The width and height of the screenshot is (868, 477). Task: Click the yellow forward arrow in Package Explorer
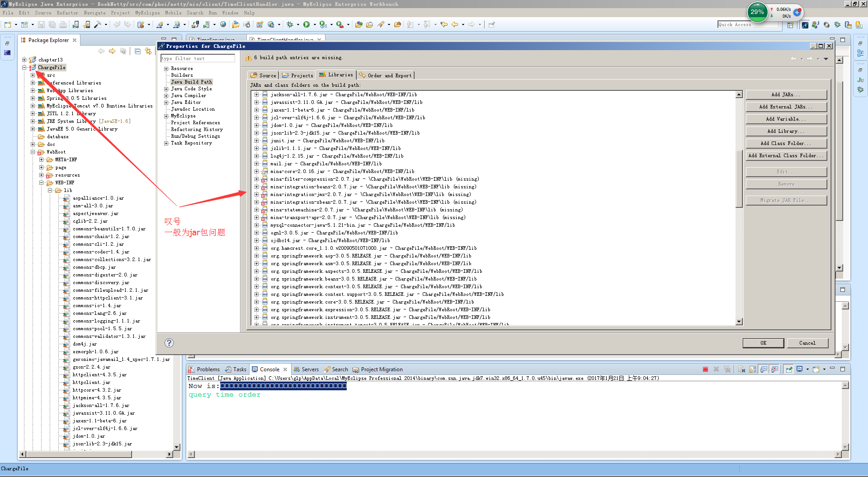112,51
